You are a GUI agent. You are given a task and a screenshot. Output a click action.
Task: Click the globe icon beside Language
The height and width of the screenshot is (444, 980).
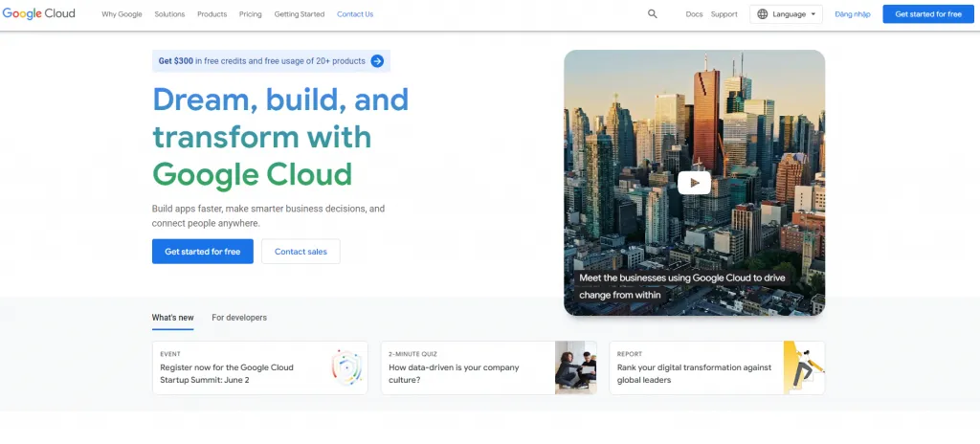coord(762,14)
